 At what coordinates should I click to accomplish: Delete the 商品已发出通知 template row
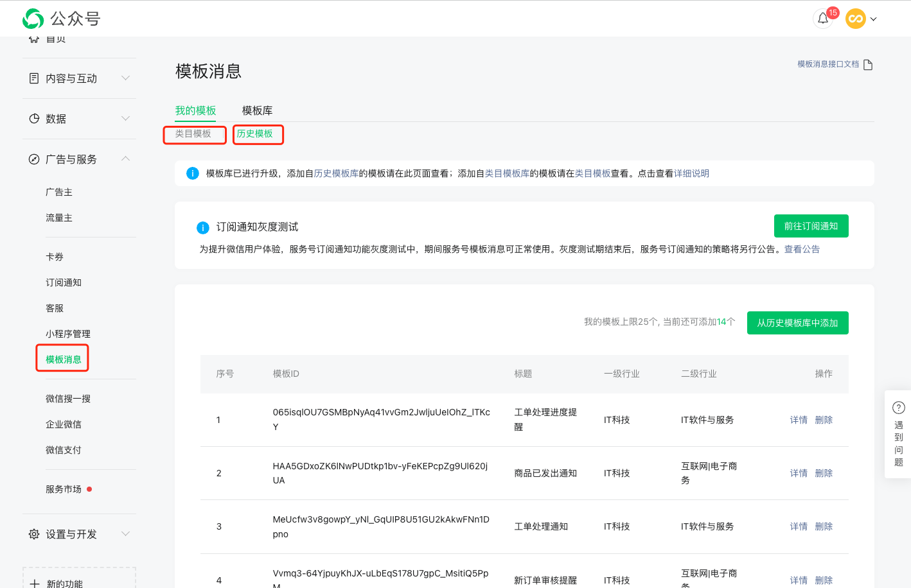pos(824,473)
